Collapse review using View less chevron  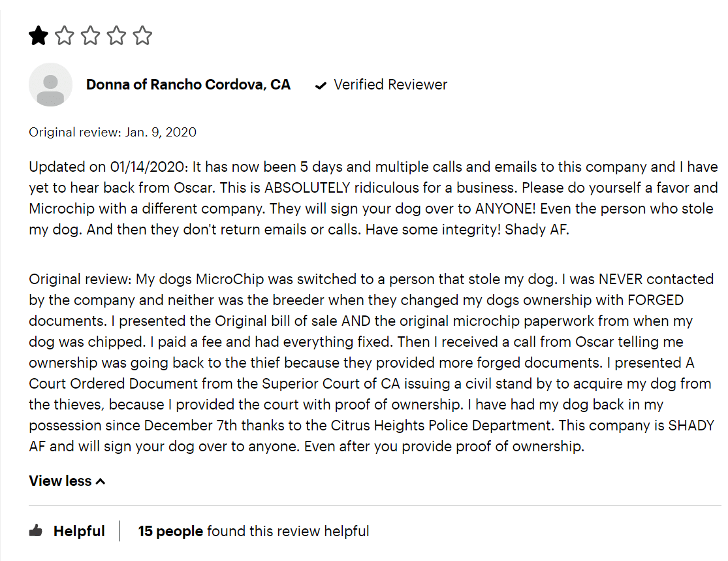[x=101, y=481]
